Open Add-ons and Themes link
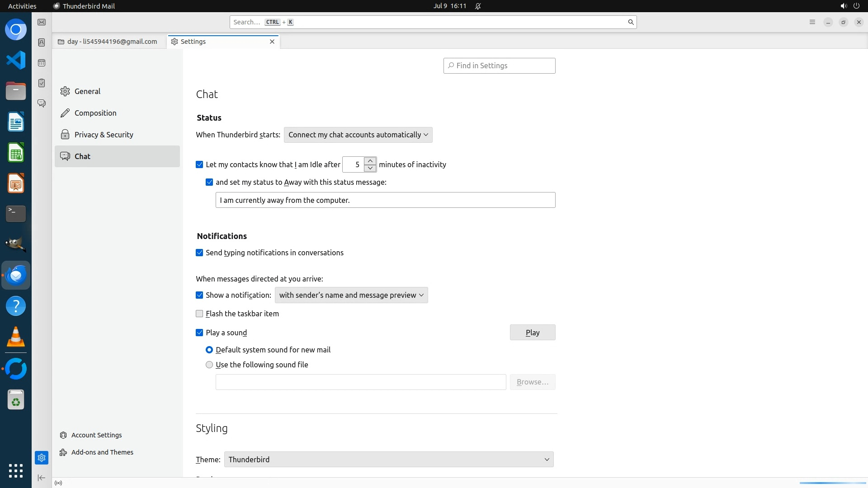 (x=102, y=452)
